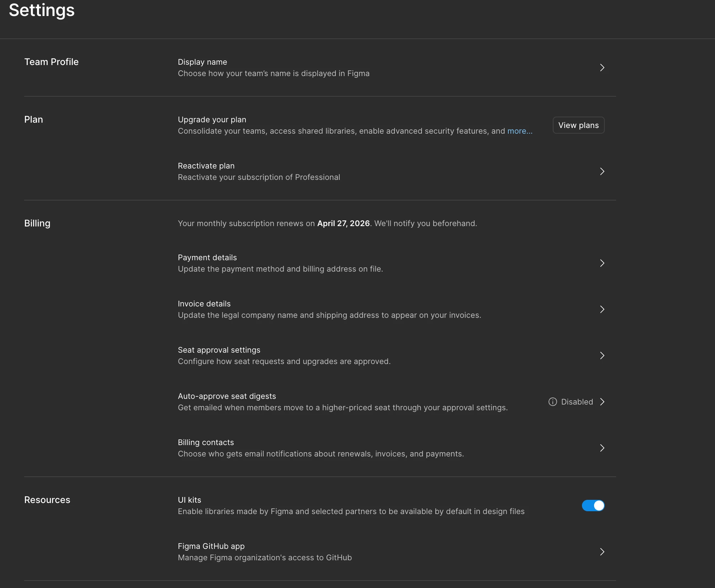
Task: Select Reactivate plan row title
Action: point(206,166)
